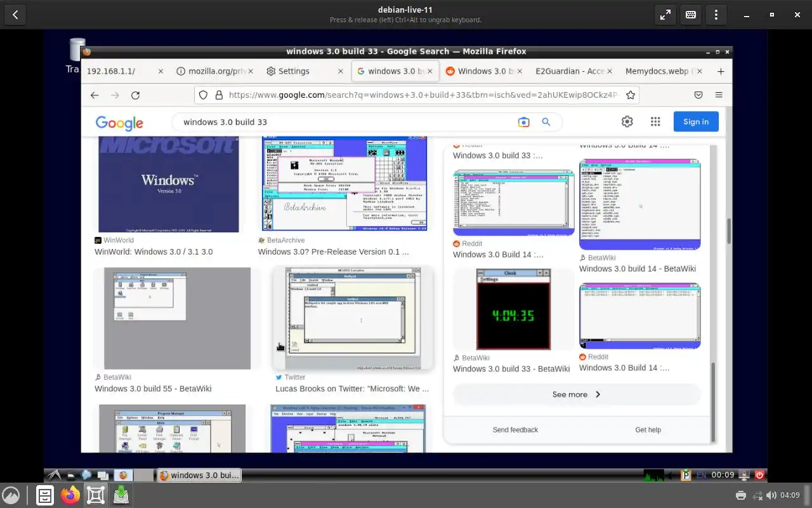The width and height of the screenshot is (812, 508).
Task: Expand results with See more
Action: 576,394
